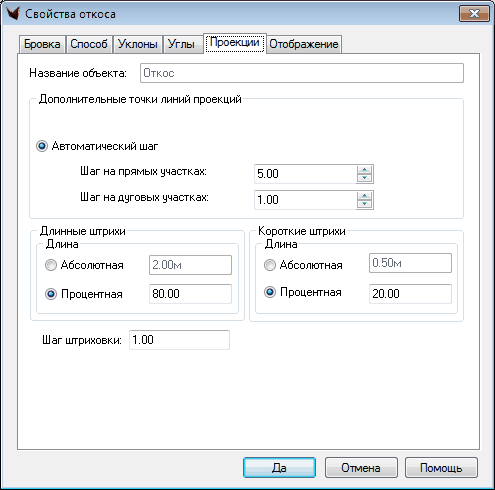Screen dimensions: 495x490
Task: Increase step on arc sections with up arrow
Action: [364, 195]
